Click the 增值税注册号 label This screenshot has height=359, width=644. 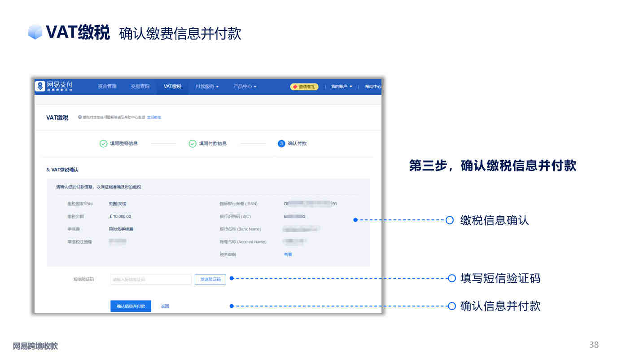coord(80,241)
